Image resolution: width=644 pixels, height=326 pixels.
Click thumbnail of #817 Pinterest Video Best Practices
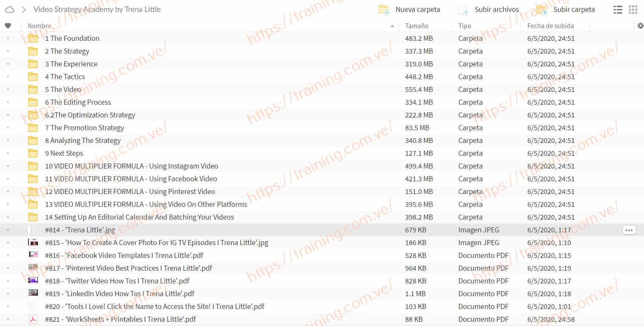[33, 267]
